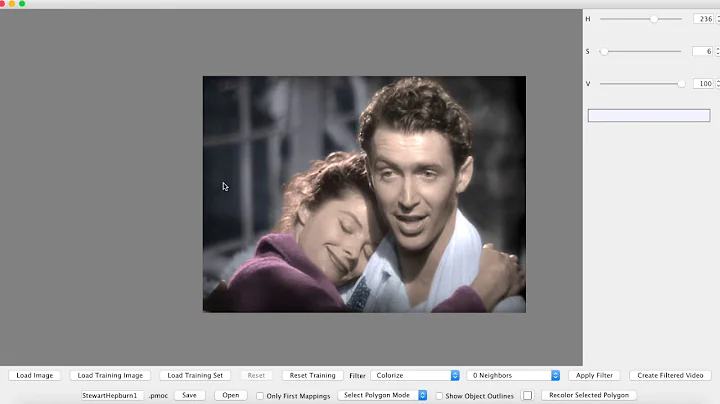Click the S value field showing 6

[703, 51]
